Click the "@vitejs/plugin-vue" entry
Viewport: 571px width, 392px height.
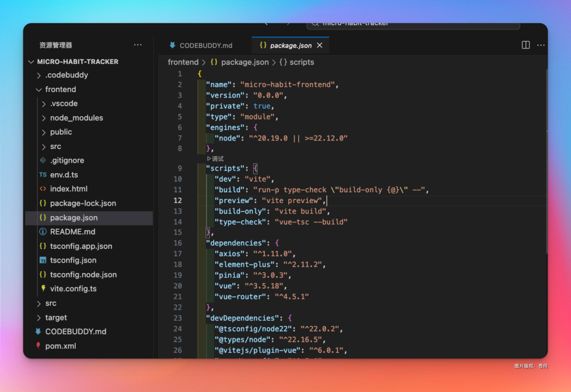click(x=280, y=350)
